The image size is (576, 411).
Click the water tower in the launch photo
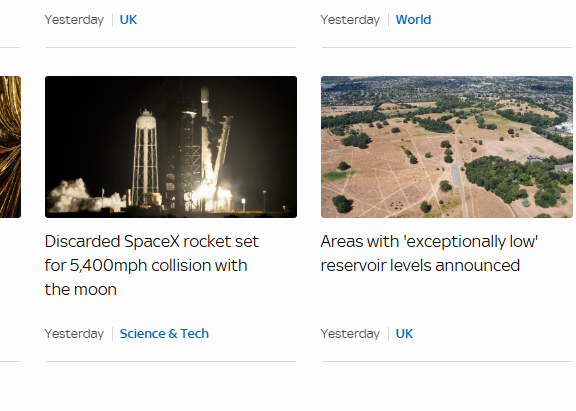pyautogui.click(x=147, y=156)
